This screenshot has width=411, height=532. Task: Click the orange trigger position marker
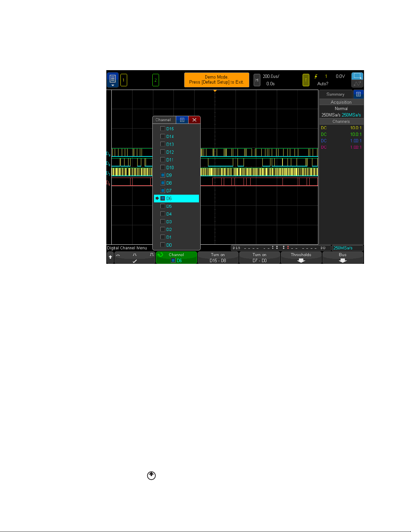(215, 91)
